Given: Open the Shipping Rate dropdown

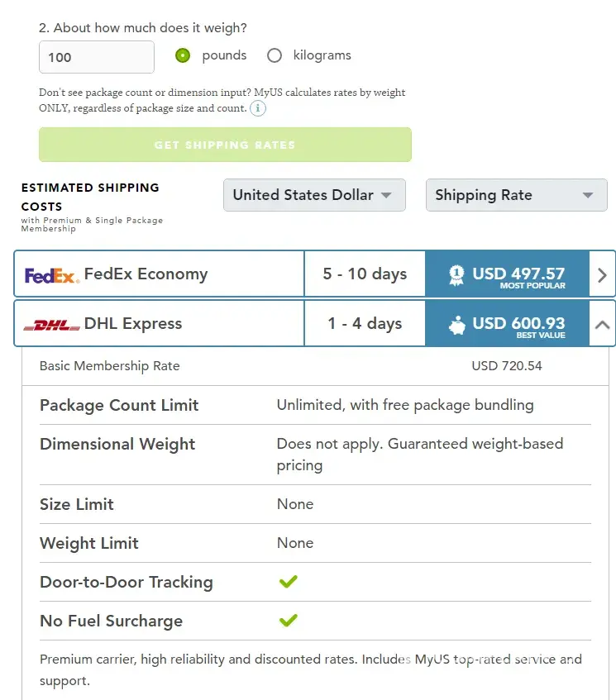Looking at the screenshot, I should point(516,195).
